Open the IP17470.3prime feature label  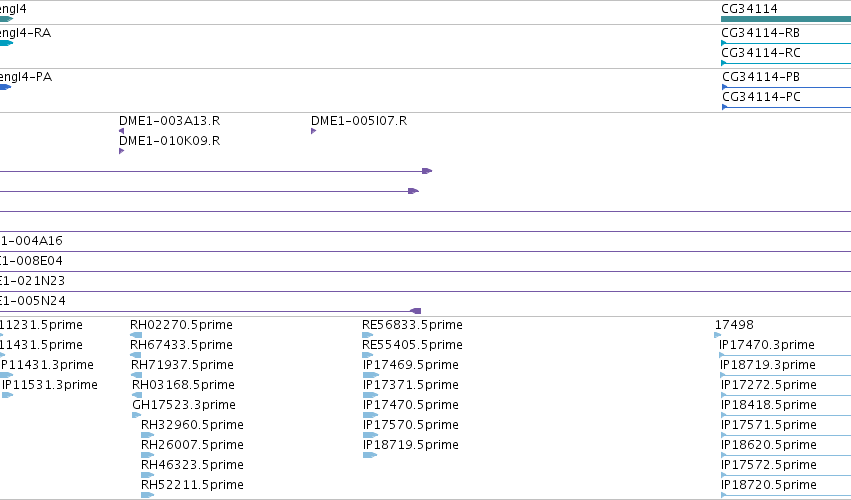pos(767,345)
